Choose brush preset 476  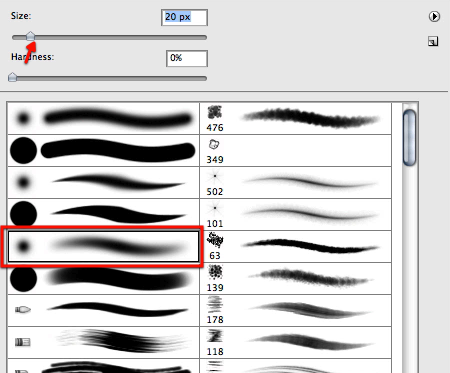coord(295,119)
